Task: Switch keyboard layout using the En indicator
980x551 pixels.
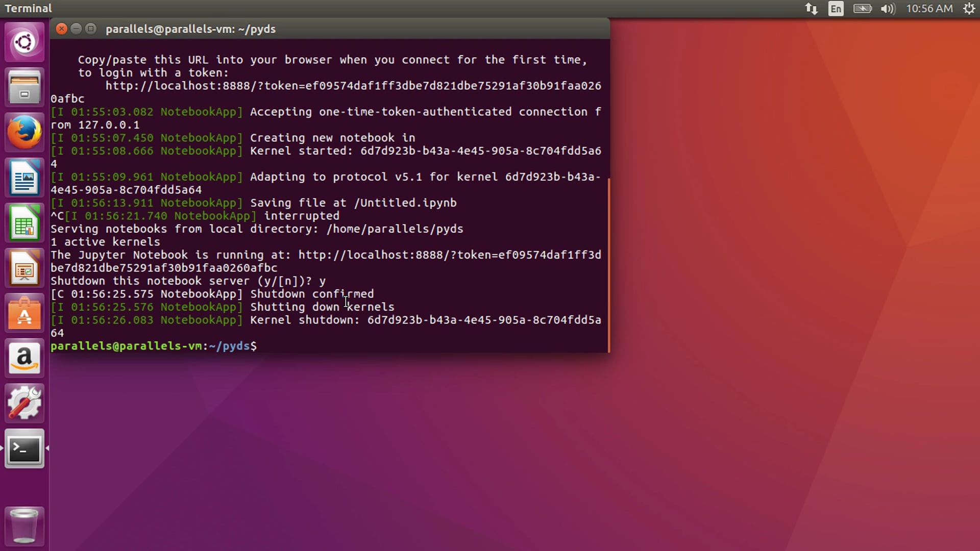Action: 835,8
